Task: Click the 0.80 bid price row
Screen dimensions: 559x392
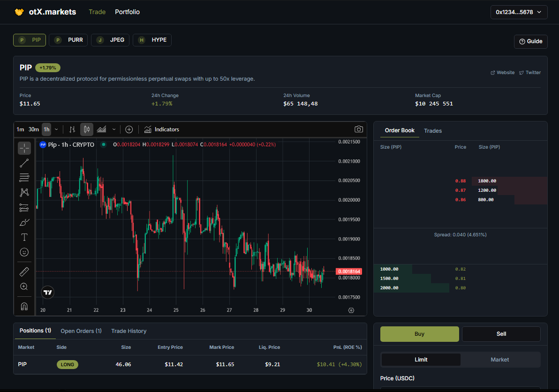Action: (x=460, y=287)
